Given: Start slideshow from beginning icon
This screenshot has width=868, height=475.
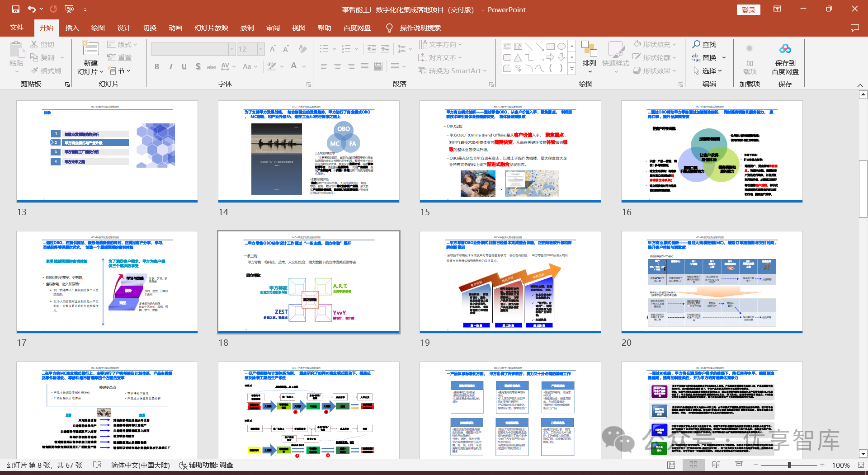Looking at the screenshot, I should click(x=69, y=9).
